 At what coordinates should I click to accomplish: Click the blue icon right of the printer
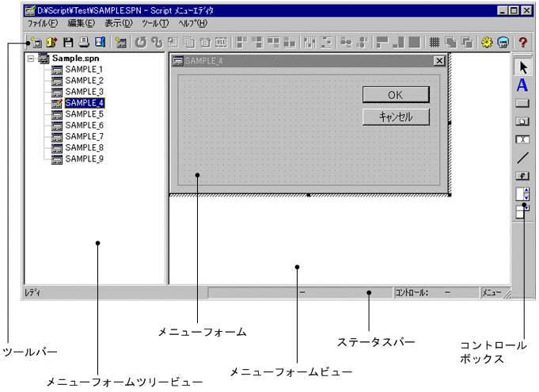point(100,42)
